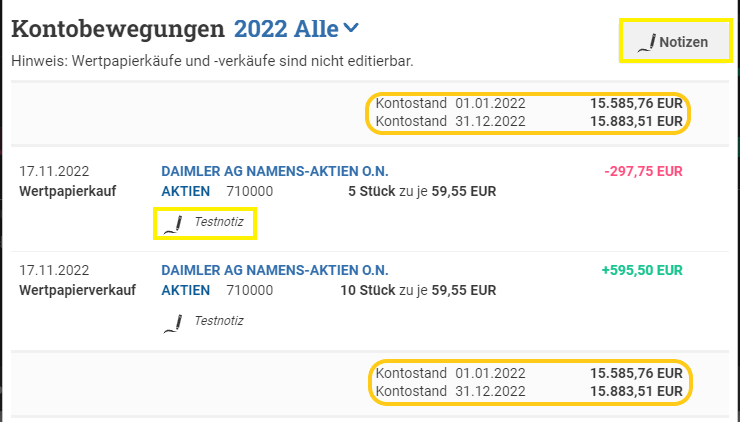
Task: Open the 2022 Alle period dropdown
Action: pos(296,29)
